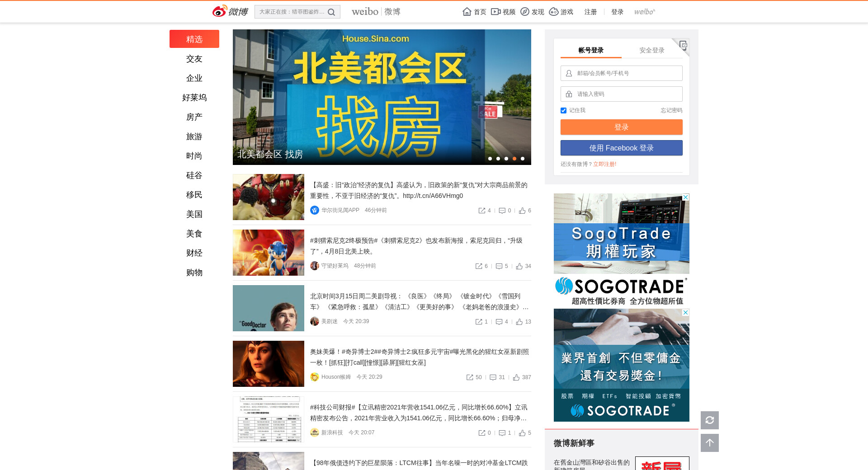
Task: Focus the password input field
Action: click(626, 94)
